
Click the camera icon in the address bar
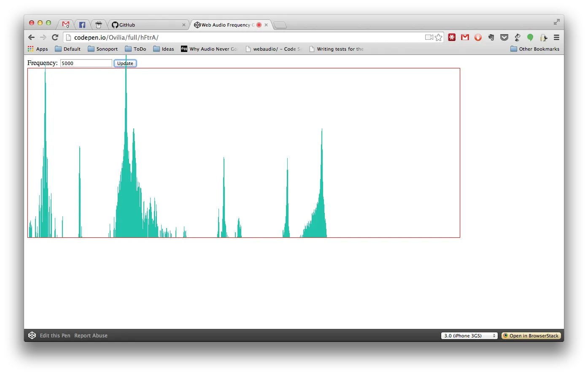[x=429, y=37]
